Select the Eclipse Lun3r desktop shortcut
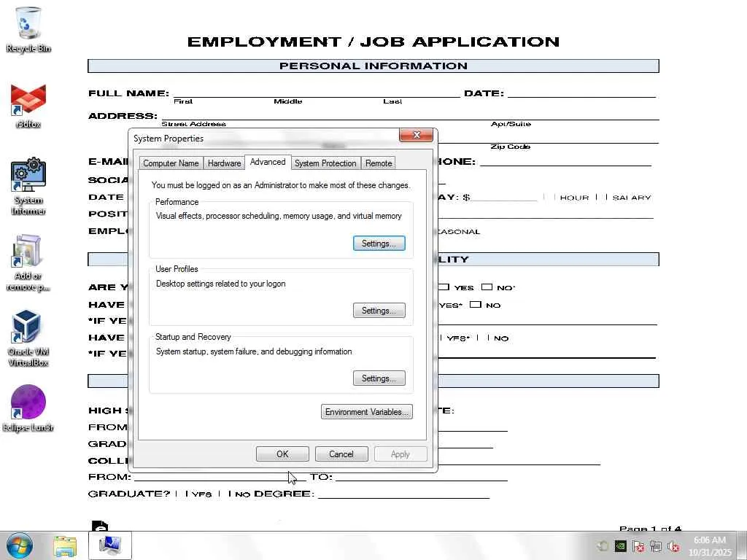Screen dimensions: 747x560 pyautogui.click(x=28, y=408)
